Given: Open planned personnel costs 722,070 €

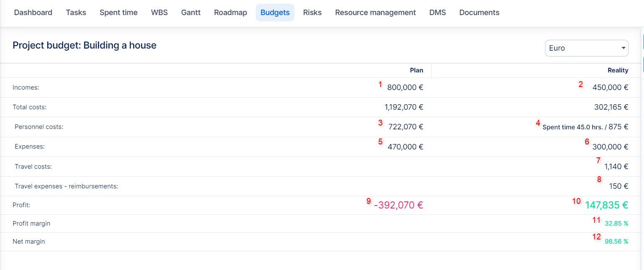Looking at the screenshot, I should coord(406,127).
